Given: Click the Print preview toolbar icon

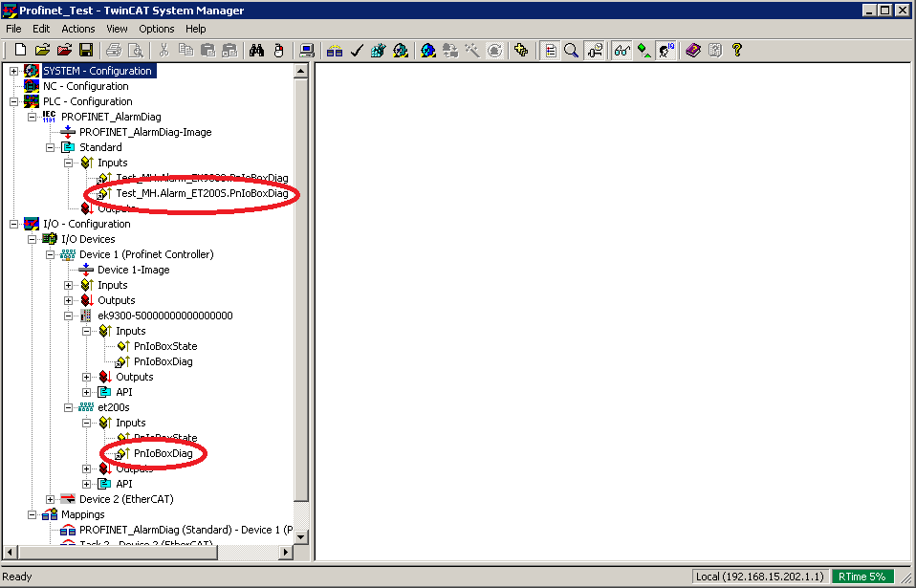Looking at the screenshot, I should (136, 51).
